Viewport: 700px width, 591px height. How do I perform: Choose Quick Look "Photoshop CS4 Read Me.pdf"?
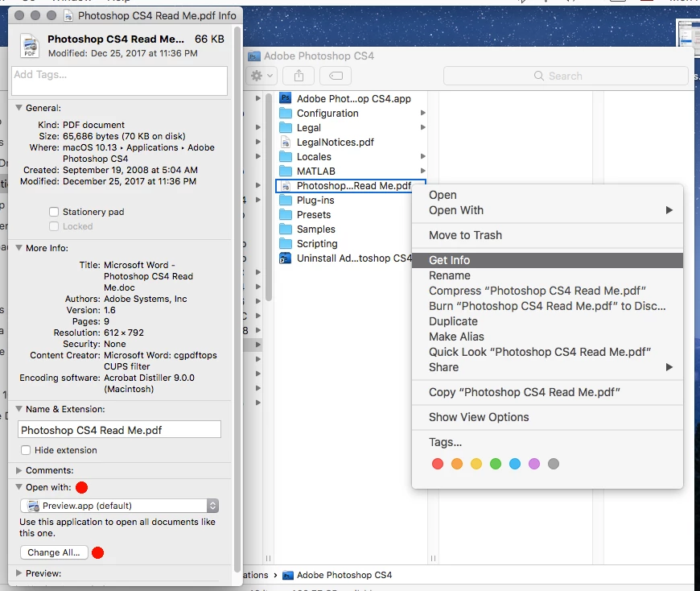547,352
